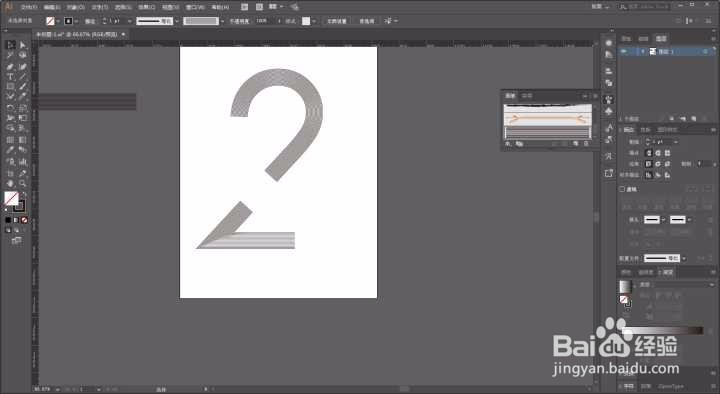Choose the butt cap stroke option
The image size is (720, 394).
tap(649, 153)
